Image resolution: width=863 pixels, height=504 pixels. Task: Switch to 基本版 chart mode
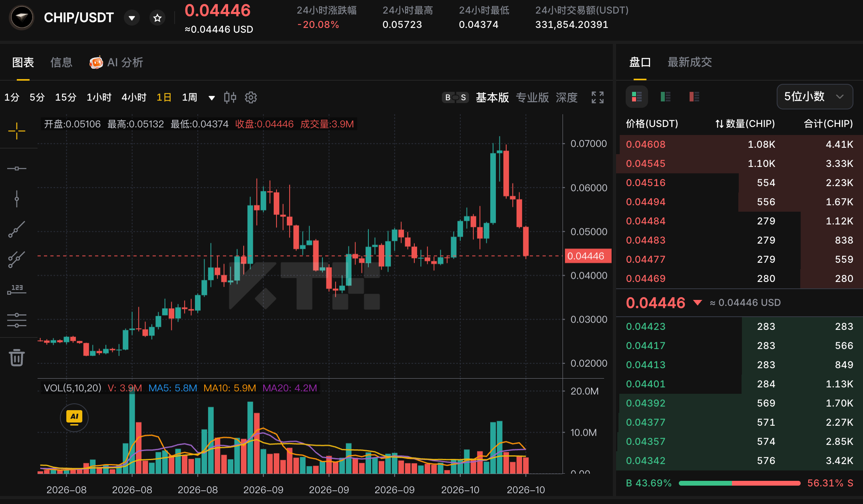click(492, 97)
